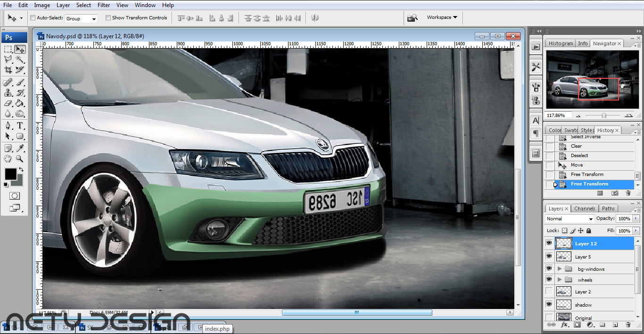Select the Rounded Rectangle shape tool
Image resolution: width=644 pixels, height=334 pixels.
[20, 136]
